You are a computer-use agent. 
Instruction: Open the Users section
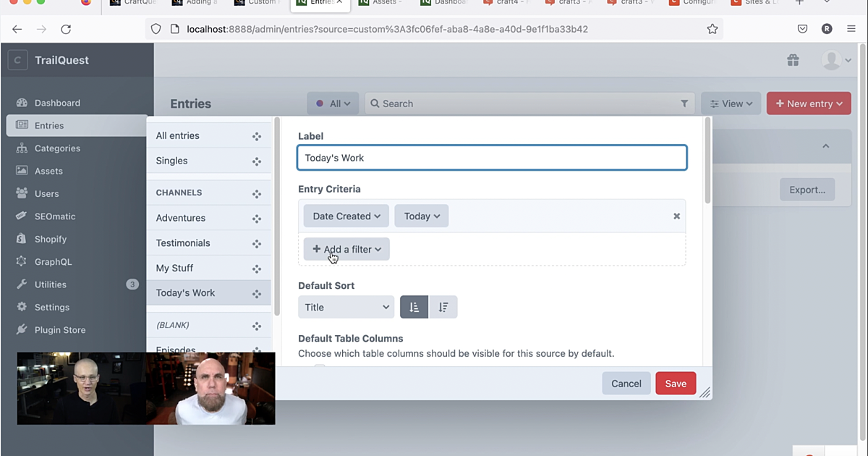point(48,193)
